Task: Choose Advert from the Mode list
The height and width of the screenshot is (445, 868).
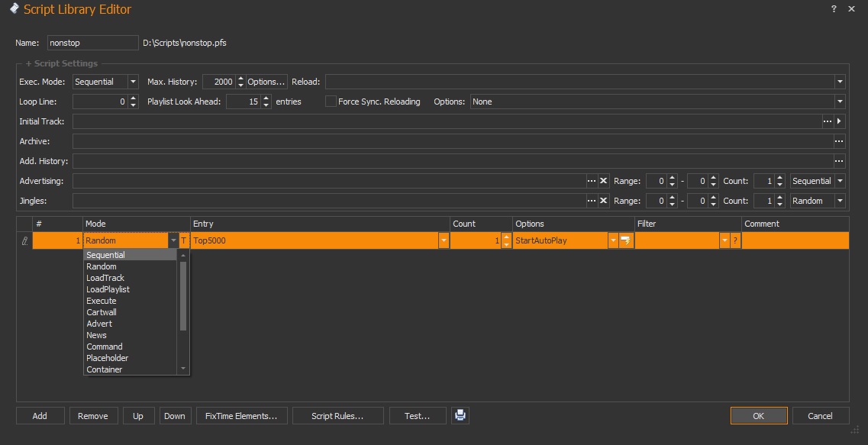Action: pos(130,324)
